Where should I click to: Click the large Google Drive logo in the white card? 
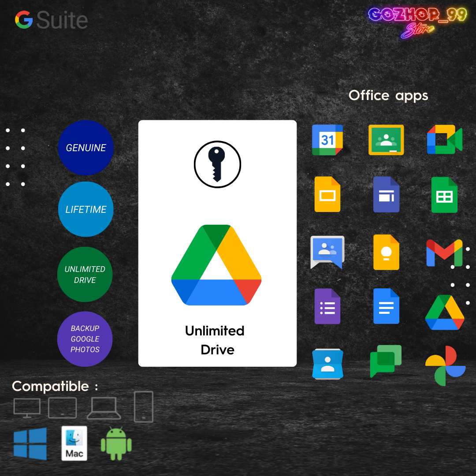(x=216, y=265)
